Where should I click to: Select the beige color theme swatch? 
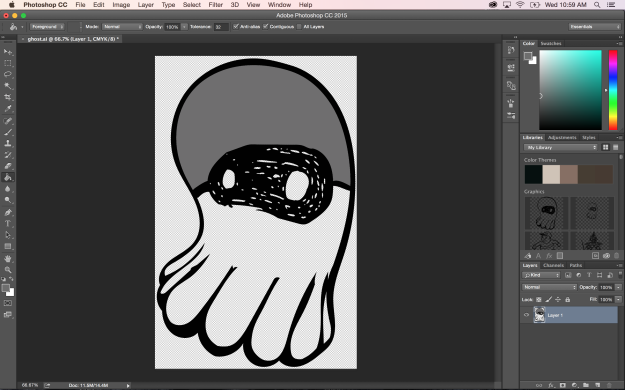[551, 175]
